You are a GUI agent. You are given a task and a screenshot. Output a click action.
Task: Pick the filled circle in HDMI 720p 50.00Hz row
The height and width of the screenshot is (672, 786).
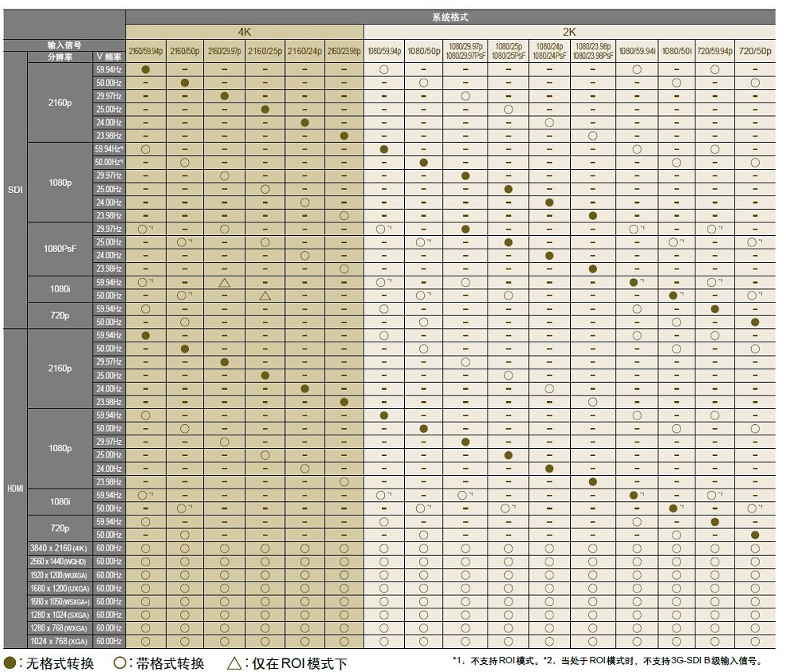click(x=755, y=535)
